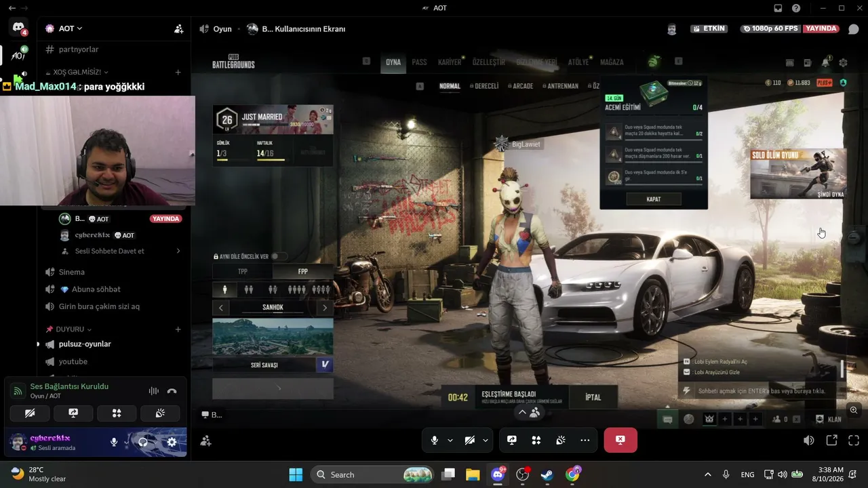Open the MAĞAZA tab in PUBG lobby
This screenshot has height=488, width=868.
tap(612, 62)
